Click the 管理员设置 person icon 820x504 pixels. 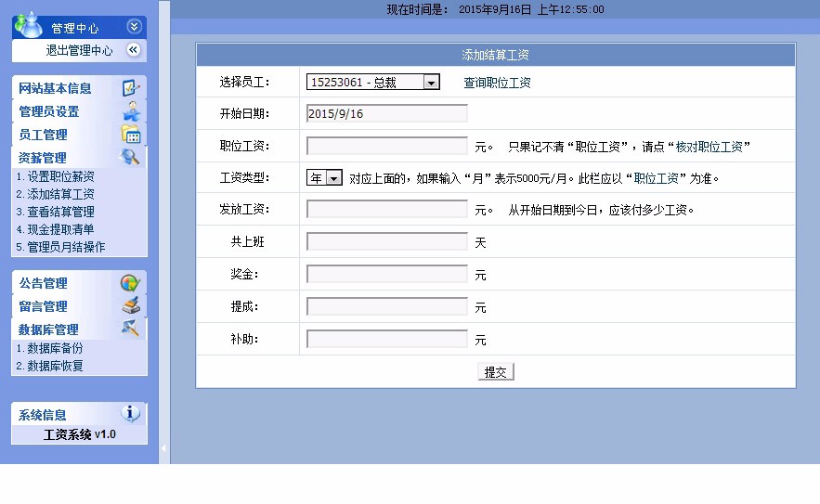click(131, 110)
